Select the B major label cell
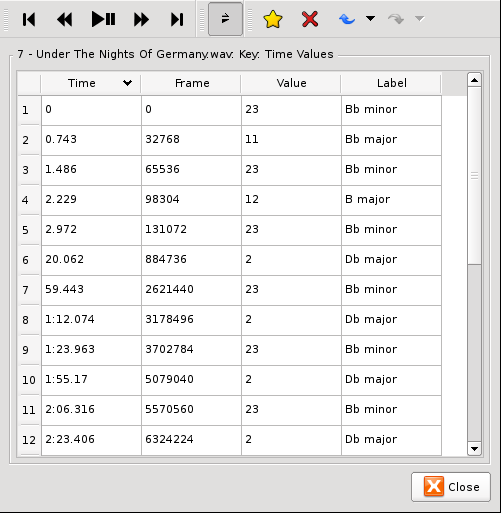 click(391, 200)
